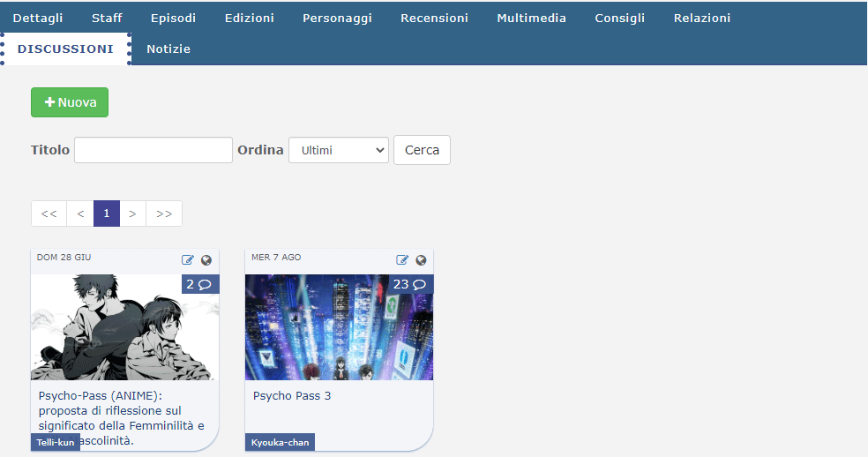Click globe icon on MER 7 AGO card
This screenshot has height=457, width=868.
[x=422, y=260]
